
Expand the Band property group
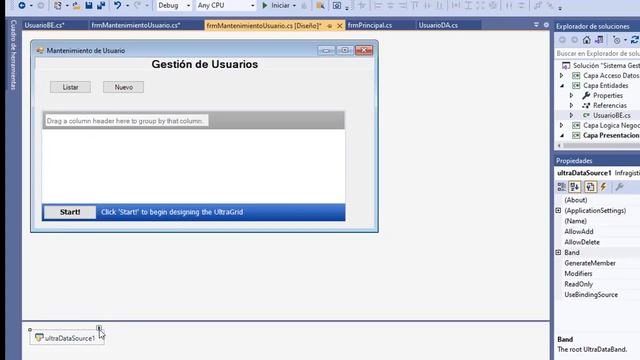coord(558,252)
